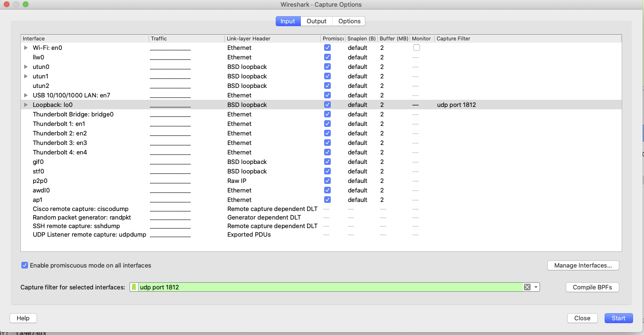
Task: Expand the USB 10/100/1000 LAN: en7 row
Action: coord(26,95)
